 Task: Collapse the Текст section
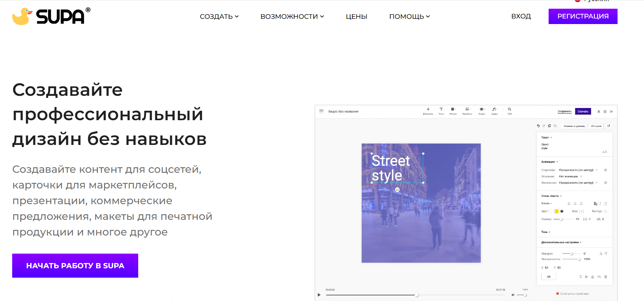pos(547,138)
